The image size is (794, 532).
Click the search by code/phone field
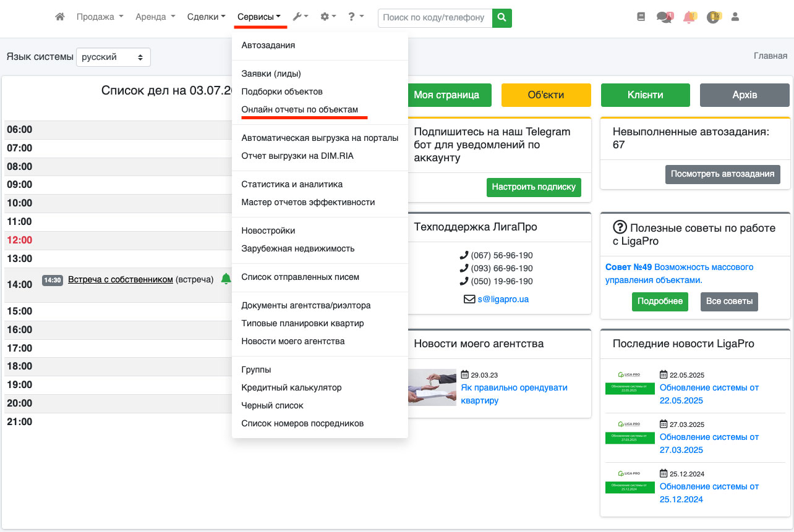[x=435, y=17]
